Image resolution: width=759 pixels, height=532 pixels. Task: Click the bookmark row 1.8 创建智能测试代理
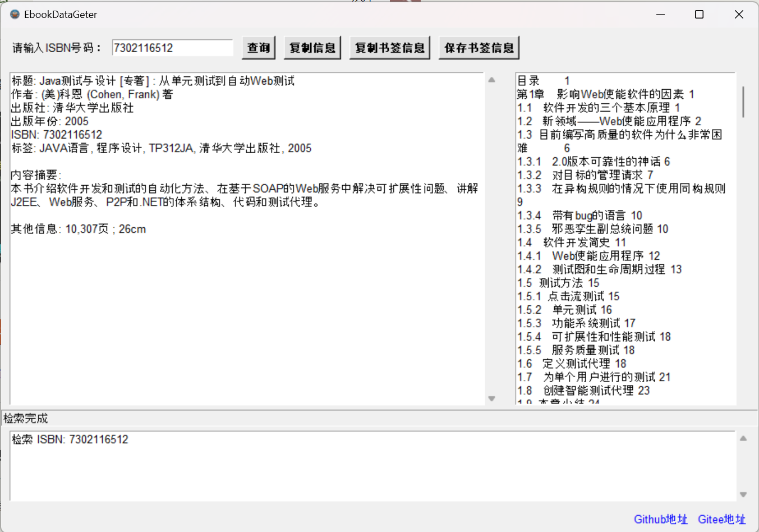[584, 391]
